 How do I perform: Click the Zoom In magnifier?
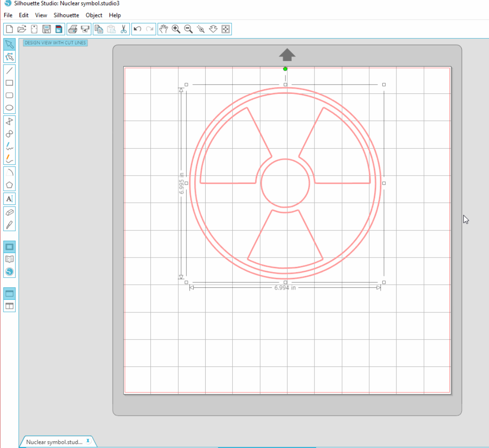point(176,29)
